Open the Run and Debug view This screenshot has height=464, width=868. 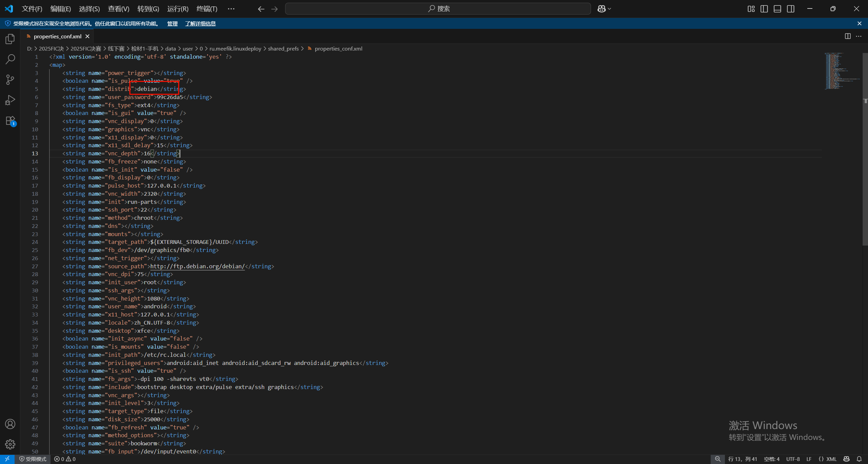coord(10,100)
